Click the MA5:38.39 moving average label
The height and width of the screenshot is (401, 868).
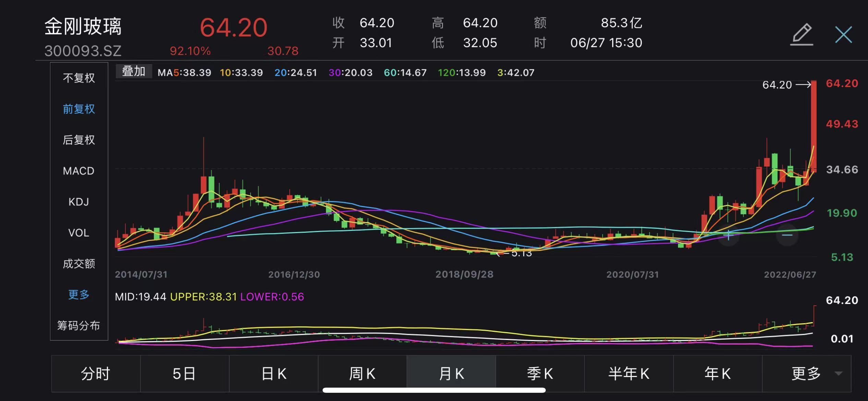[x=184, y=73]
